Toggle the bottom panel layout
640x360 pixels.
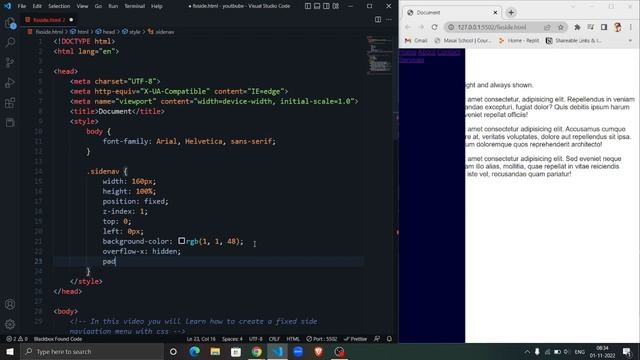point(317,6)
